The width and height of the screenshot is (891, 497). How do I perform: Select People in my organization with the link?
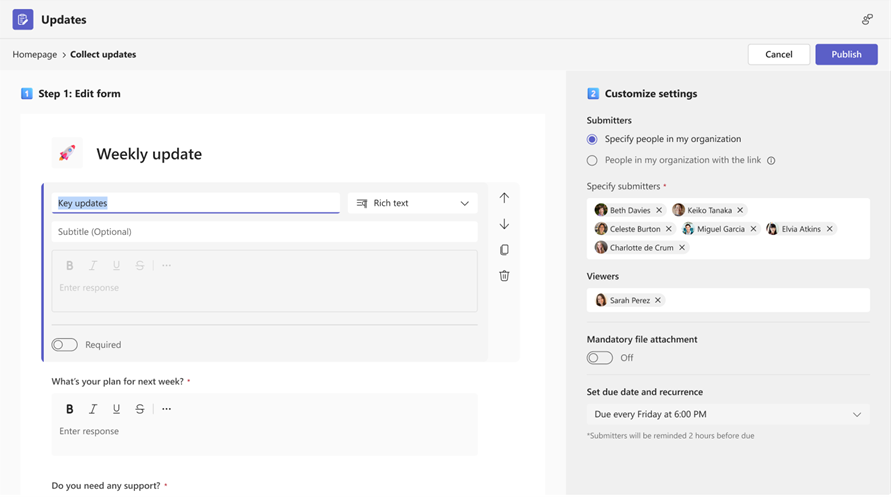[592, 160]
